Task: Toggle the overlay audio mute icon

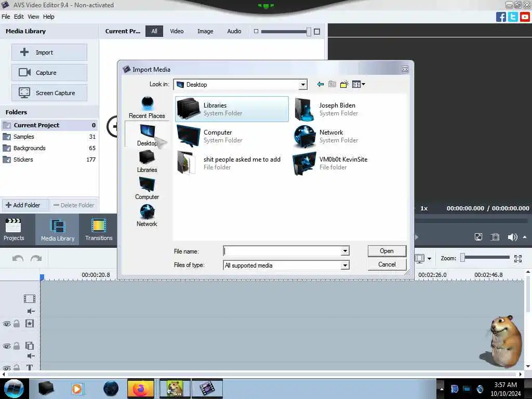Action: coord(31,356)
